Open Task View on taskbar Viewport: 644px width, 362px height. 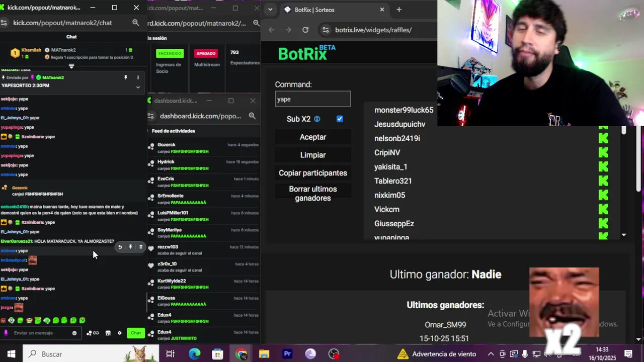click(170, 354)
